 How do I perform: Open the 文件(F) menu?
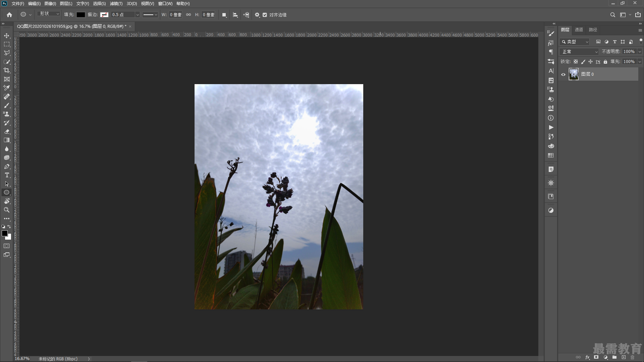pos(18,4)
